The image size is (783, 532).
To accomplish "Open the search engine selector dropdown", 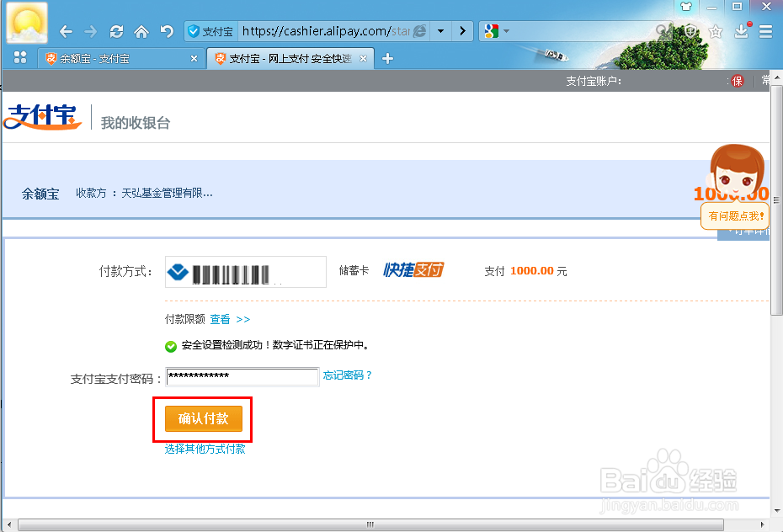I will (x=506, y=30).
